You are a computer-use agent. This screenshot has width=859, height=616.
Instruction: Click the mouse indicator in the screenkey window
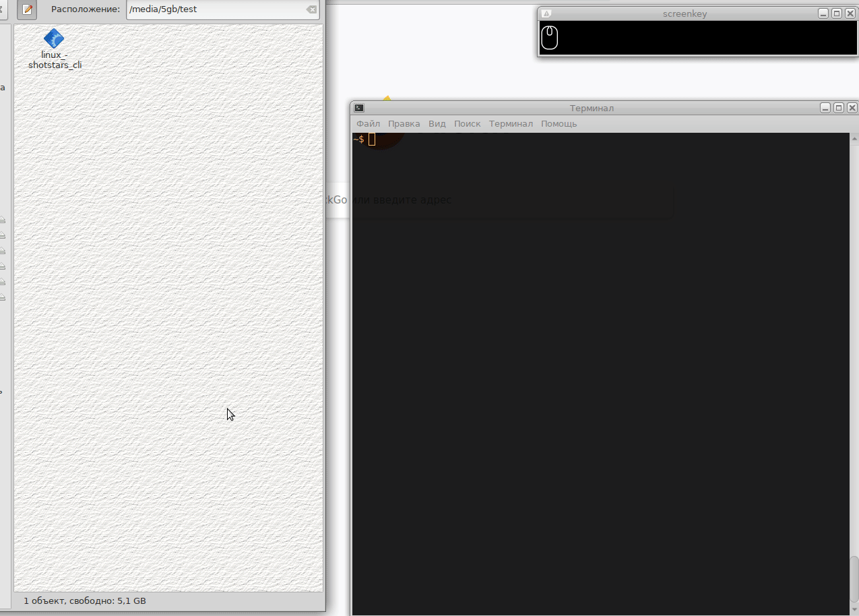tap(549, 38)
